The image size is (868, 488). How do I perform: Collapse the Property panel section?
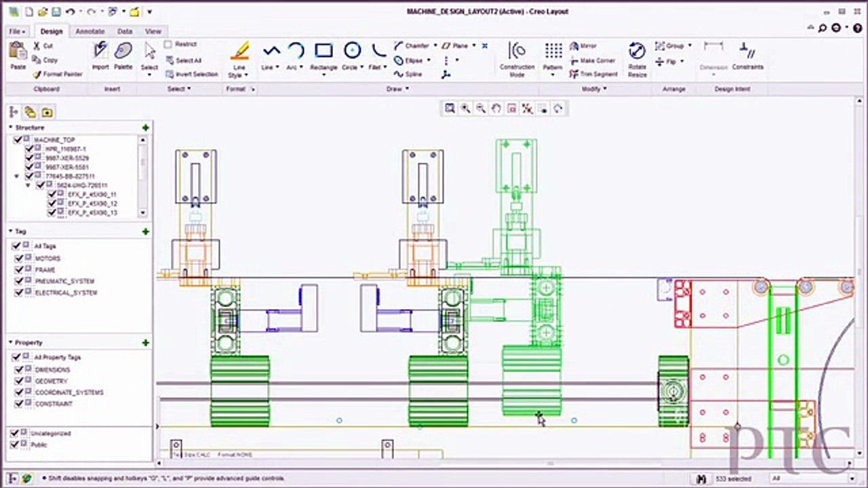pos(11,342)
